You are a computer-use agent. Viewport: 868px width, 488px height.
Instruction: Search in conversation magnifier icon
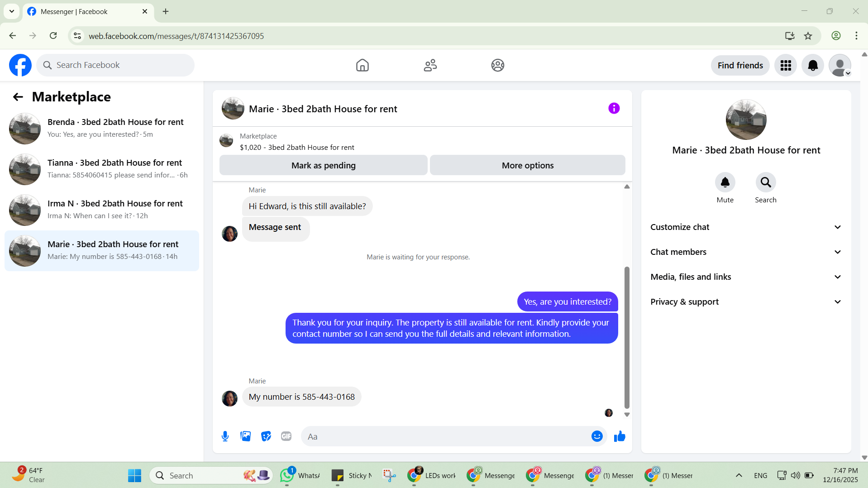[766, 182]
